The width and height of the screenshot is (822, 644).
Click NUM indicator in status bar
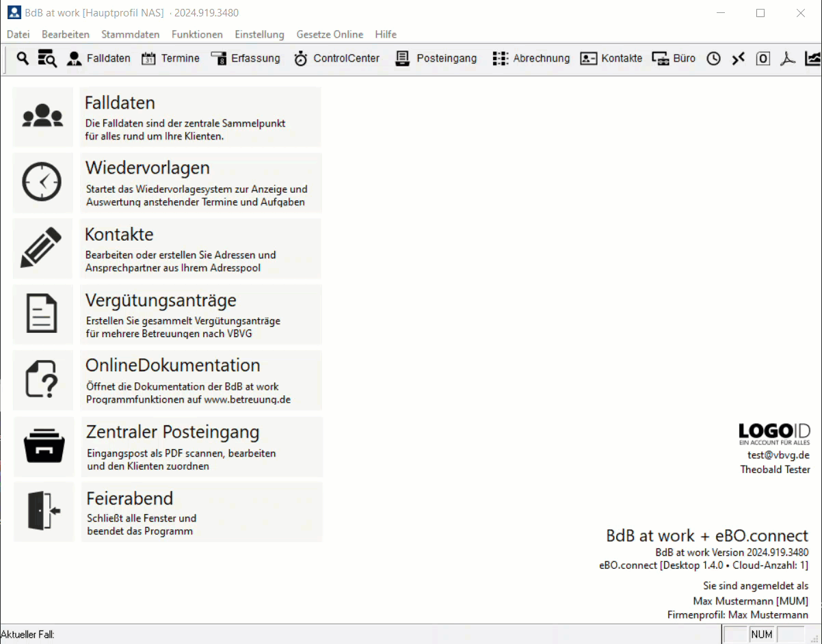[762, 634]
